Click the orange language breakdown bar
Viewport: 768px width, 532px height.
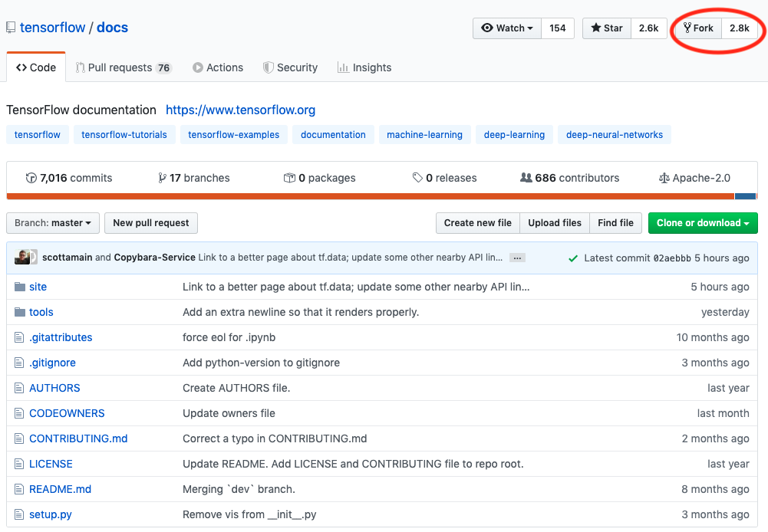[x=371, y=196]
